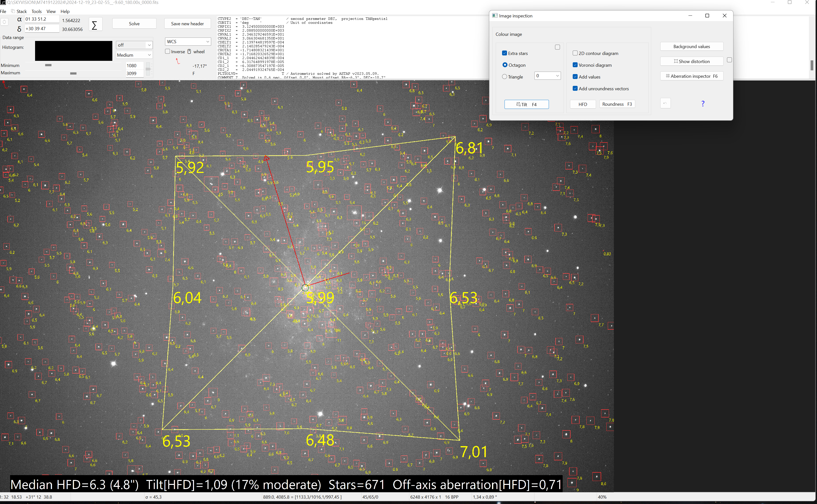Open the WCS dropdown
The height and width of the screenshot is (504, 817).
point(188,42)
